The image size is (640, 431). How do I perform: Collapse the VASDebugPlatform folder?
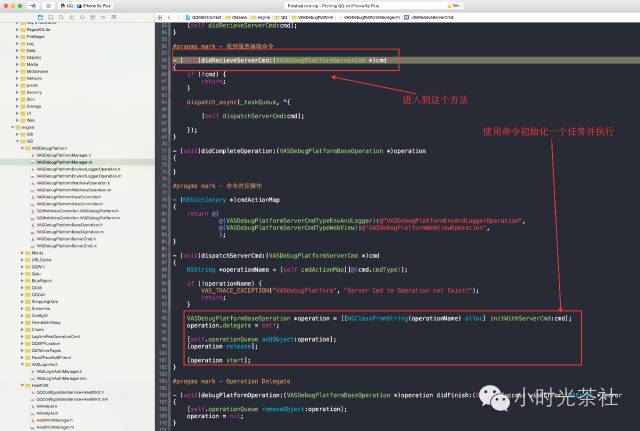[22, 148]
